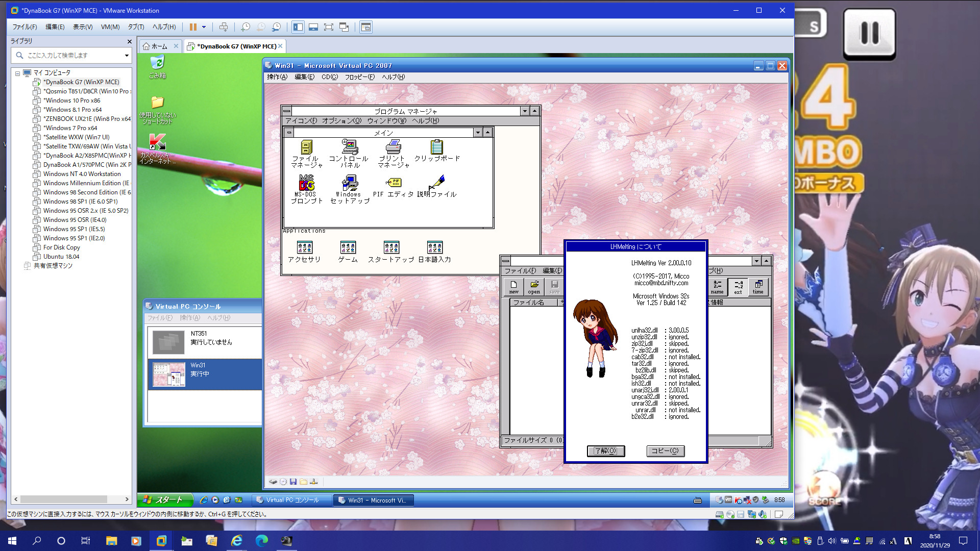The width and height of the screenshot is (980, 551).
Task: Click the new toolbar button in LHMelting
Action: click(x=513, y=287)
